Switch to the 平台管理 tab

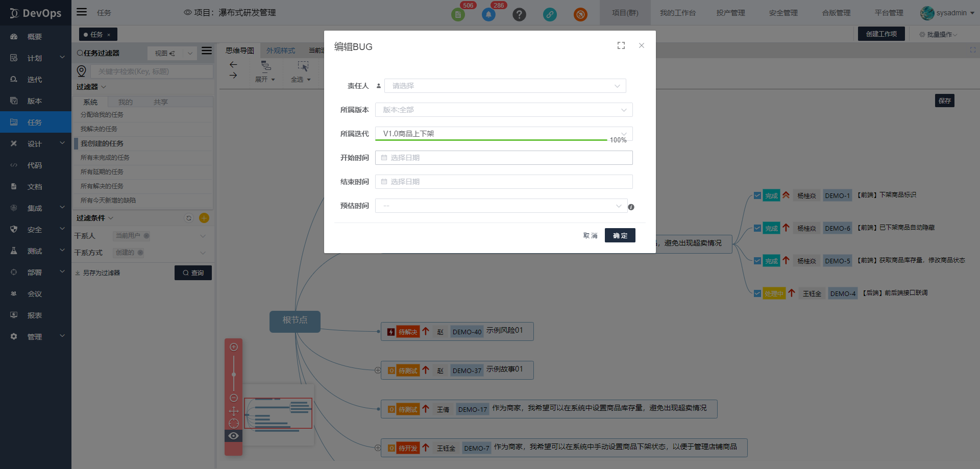[x=889, y=13]
